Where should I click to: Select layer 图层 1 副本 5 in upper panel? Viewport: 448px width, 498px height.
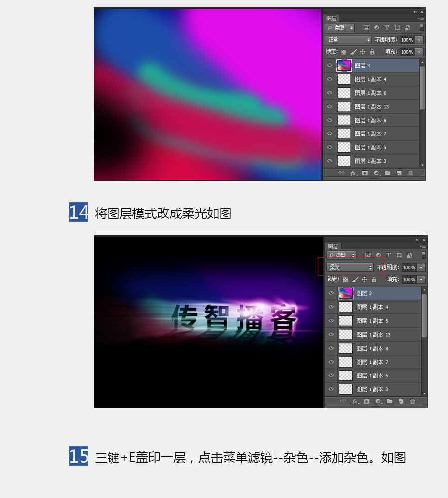[x=371, y=147]
